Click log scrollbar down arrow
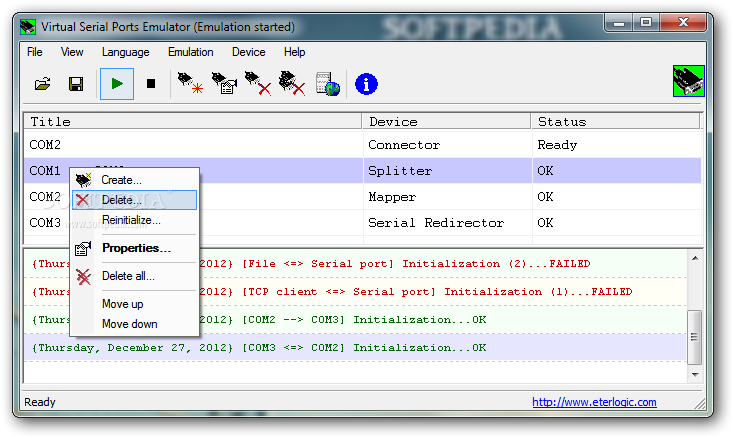The width and height of the screenshot is (734, 438). pyautogui.click(x=695, y=374)
